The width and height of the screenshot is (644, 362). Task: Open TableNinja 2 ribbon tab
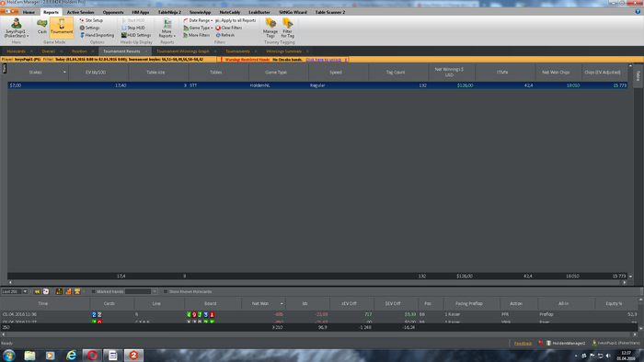pyautogui.click(x=169, y=12)
